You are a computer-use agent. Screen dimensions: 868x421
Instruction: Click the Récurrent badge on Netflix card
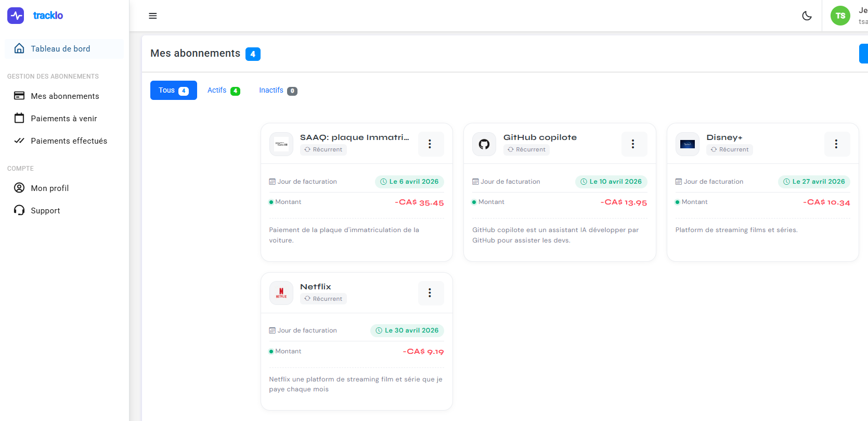click(x=323, y=299)
